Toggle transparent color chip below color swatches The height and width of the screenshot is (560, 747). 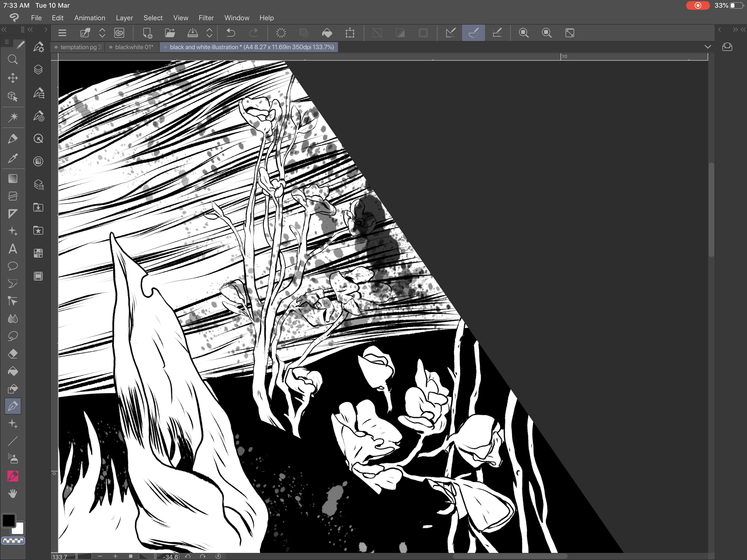click(x=13, y=541)
